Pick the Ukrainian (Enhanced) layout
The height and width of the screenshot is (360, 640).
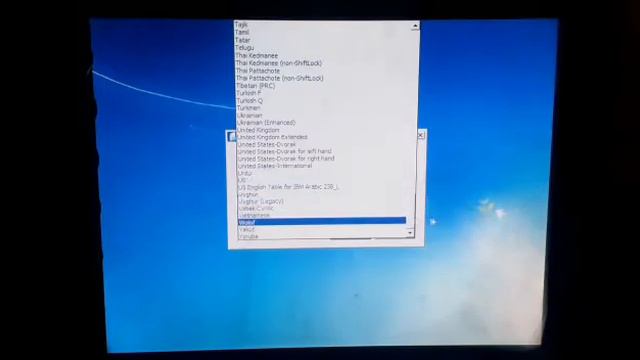[266, 122]
